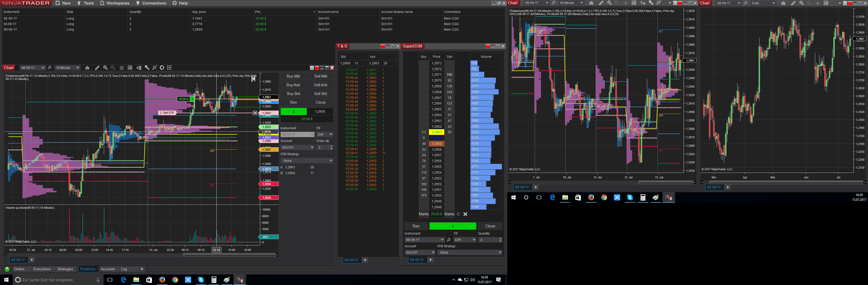Click Buy Ask in Chart Trader
868x285 pixels.
pyautogui.click(x=293, y=85)
